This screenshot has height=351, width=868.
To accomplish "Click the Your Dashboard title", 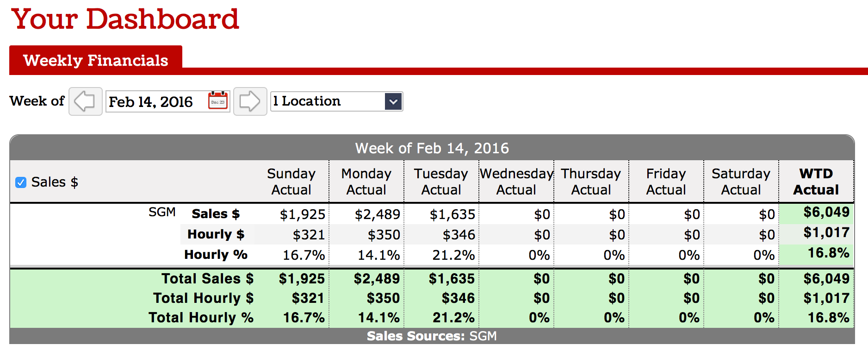I will coord(125,19).
